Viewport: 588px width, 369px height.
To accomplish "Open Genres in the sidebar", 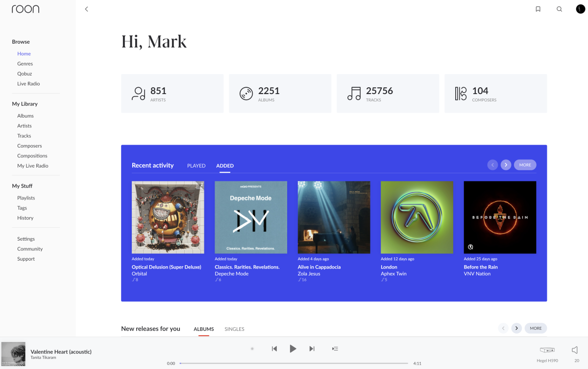I will point(25,64).
